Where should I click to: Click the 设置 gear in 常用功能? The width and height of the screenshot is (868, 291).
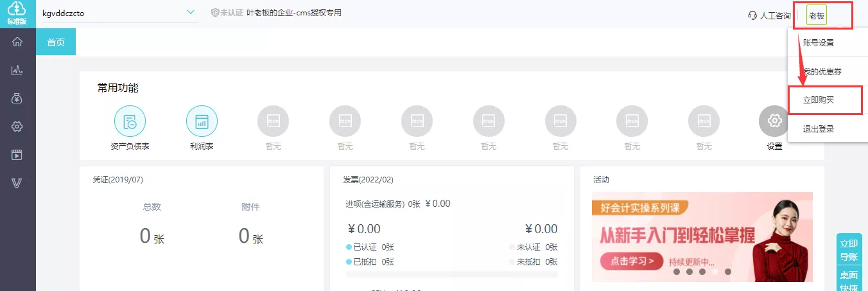(x=774, y=121)
